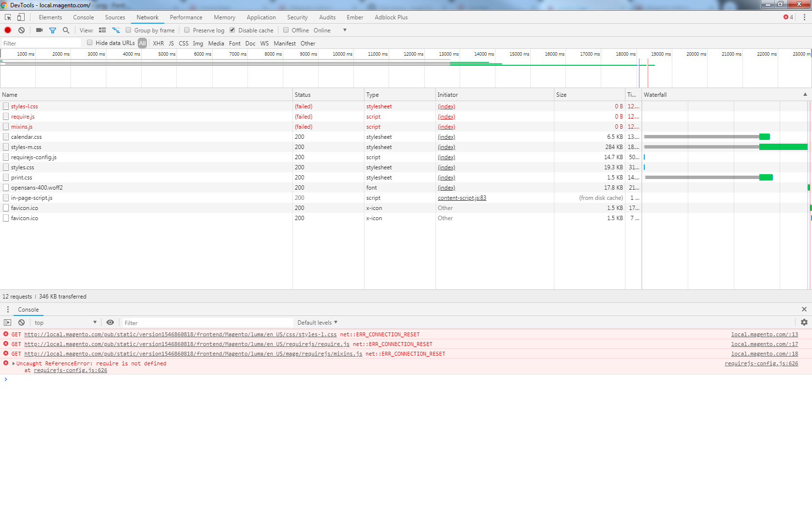The height and width of the screenshot is (508, 812).
Task: Clear the network log
Action: tap(21, 30)
